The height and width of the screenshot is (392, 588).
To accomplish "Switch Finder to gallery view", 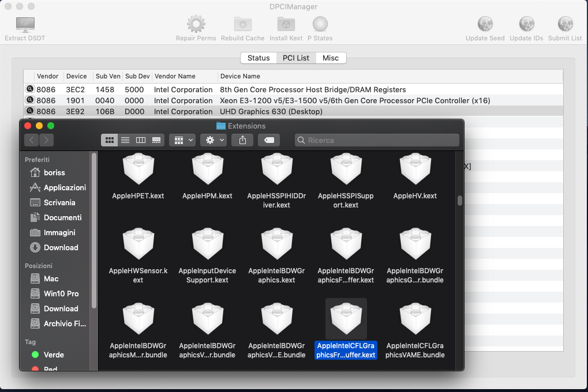I will (x=156, y=140).
